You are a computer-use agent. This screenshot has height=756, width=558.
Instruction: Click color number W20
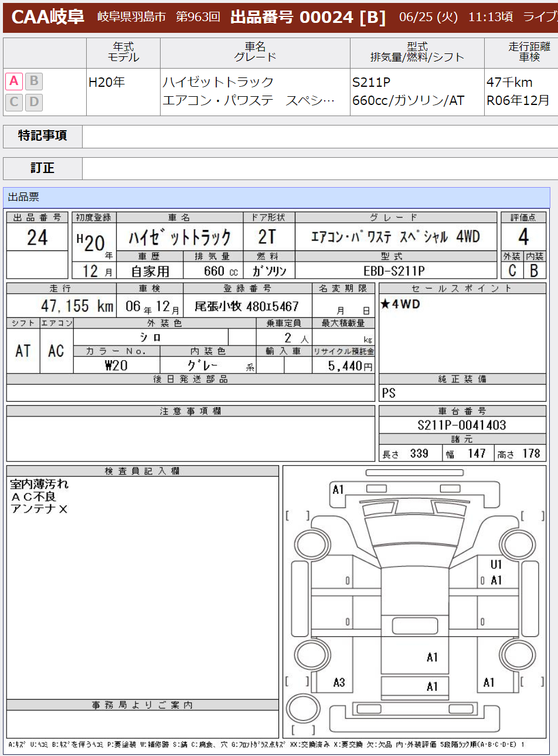pyautogui.click(x=116, y=366)
